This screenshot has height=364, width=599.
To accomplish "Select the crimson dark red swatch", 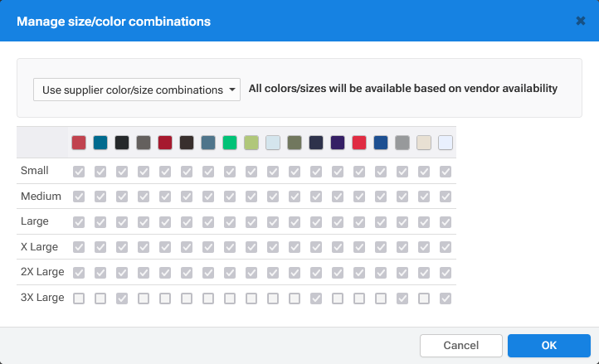I will point(165,143).
